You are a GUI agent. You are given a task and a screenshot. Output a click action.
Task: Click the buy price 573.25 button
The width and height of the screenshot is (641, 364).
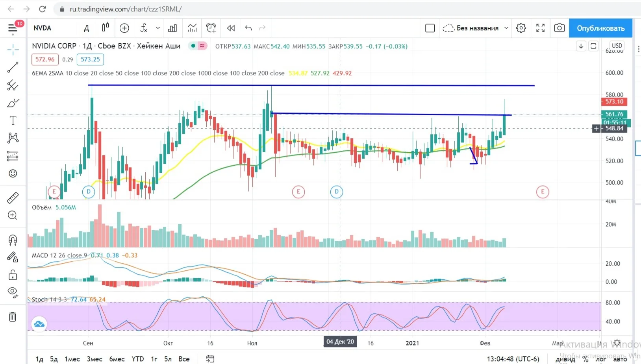pyautogui.click(x=90, y=59)
